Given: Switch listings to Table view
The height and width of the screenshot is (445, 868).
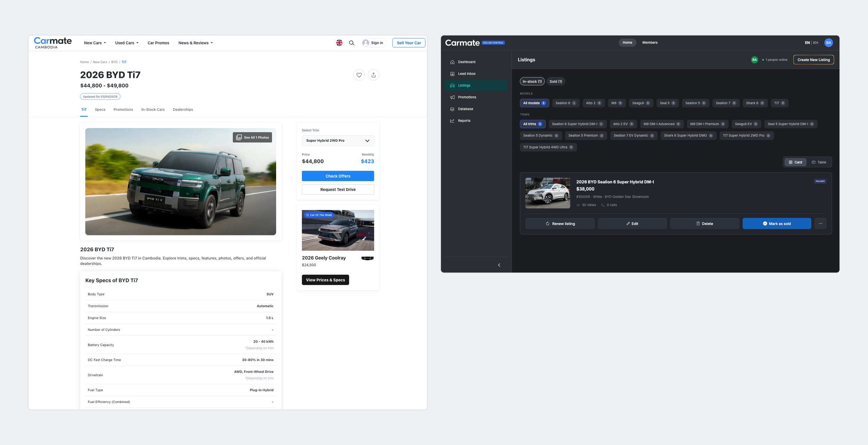Looking at the screenshot, I should 819,162.
